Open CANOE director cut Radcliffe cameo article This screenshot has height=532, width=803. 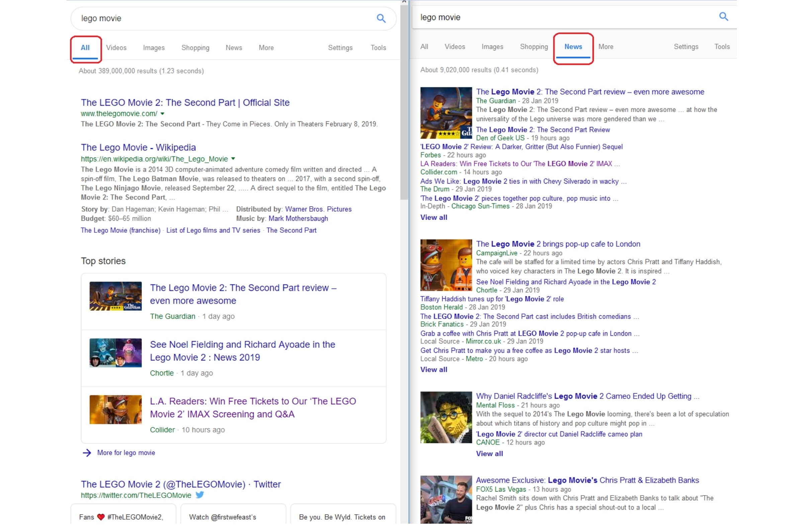pos(559,434)
